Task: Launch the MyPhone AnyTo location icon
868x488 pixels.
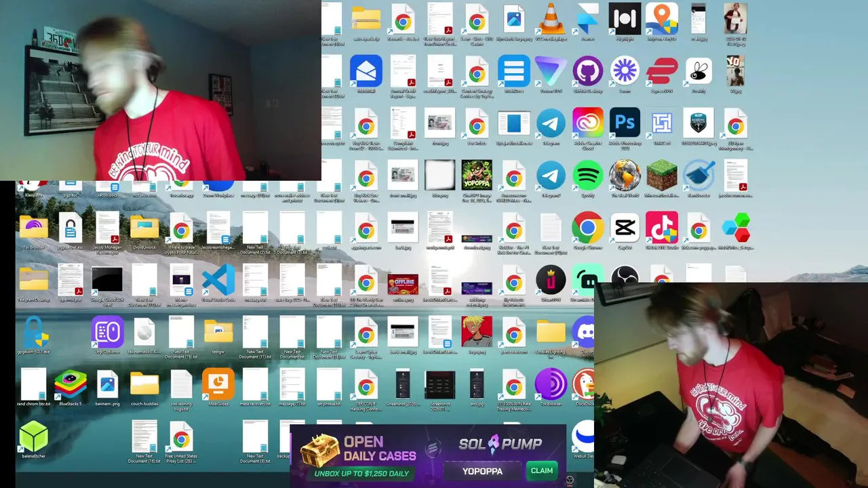Action: click(662, 19)
